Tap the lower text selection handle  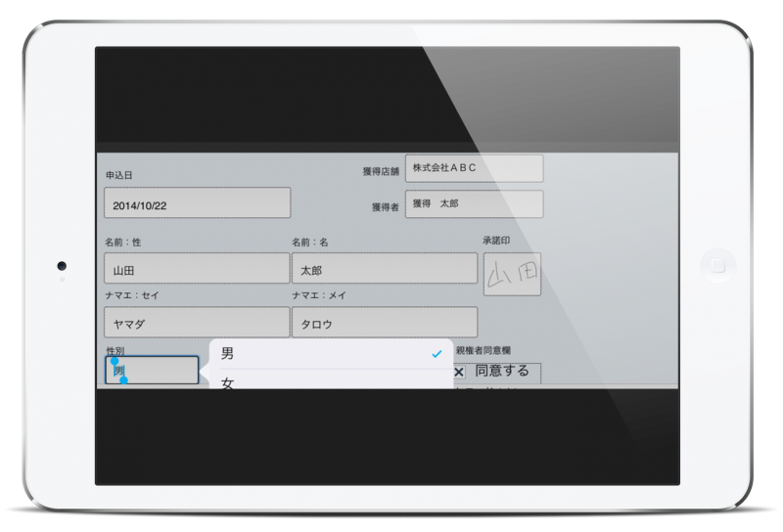pos(123,379)
